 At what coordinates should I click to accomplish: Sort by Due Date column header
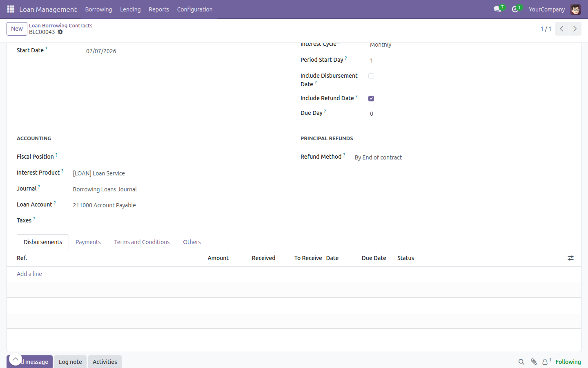click(374, 258)
